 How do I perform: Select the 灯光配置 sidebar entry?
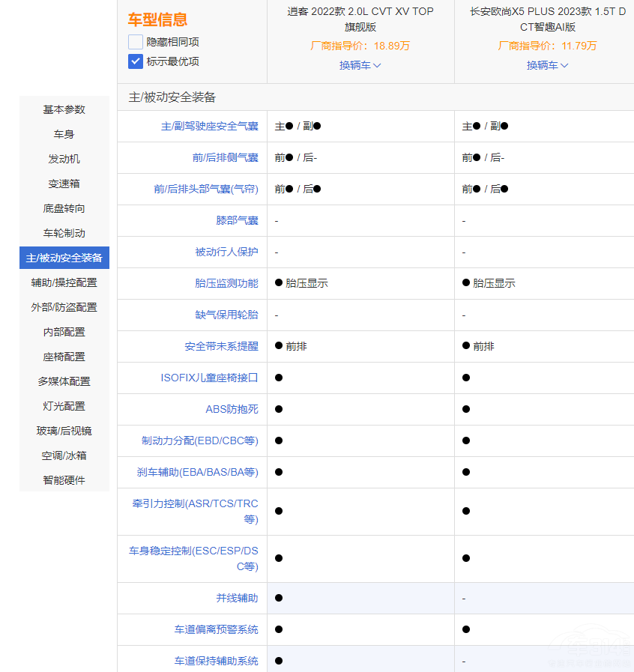coord(64,405)
